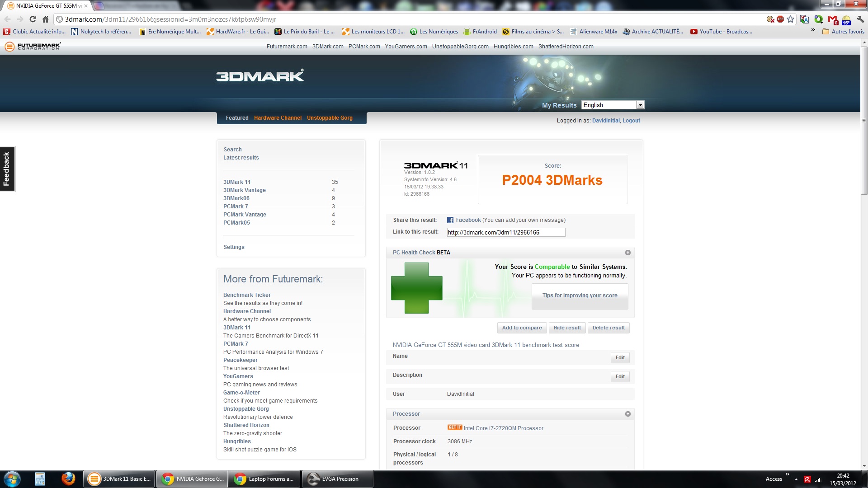Bookmark this page with the star icon

(x=790, y=19)
